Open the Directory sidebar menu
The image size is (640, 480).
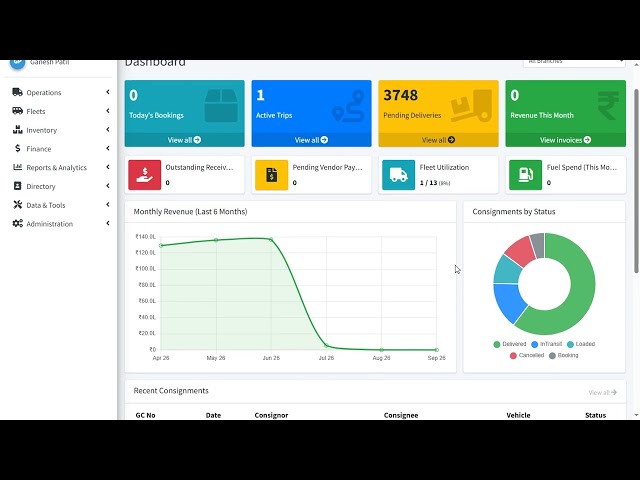coord(61,186)
